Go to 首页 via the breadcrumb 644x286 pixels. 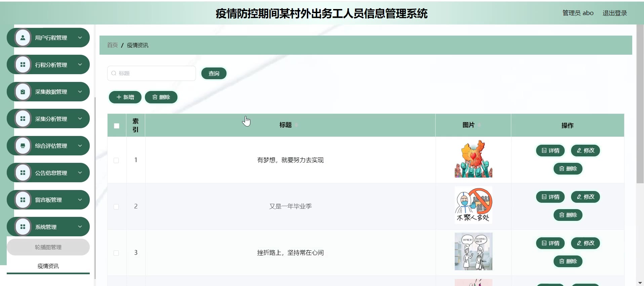pyautogui.click(x=112, y=45)
